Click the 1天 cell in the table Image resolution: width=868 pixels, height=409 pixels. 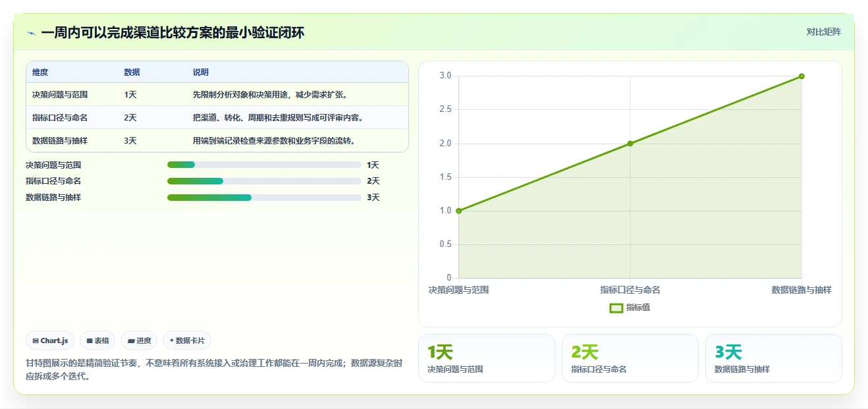130,95
